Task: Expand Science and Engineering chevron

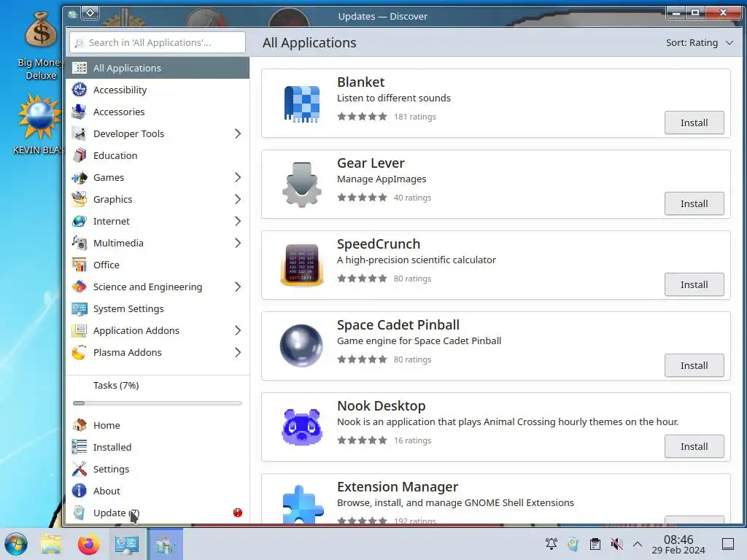Action: tap(238, 287)
